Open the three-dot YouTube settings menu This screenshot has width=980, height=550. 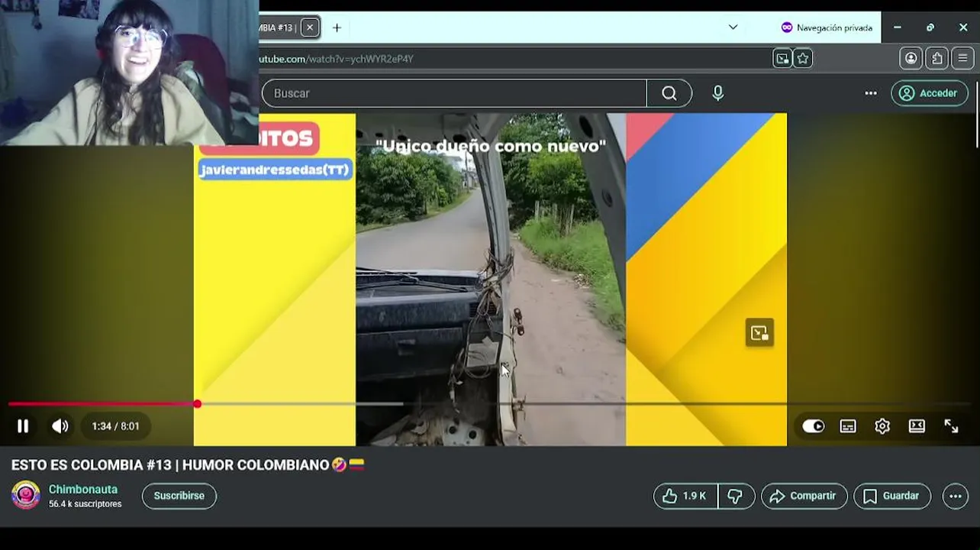(871, 93)
